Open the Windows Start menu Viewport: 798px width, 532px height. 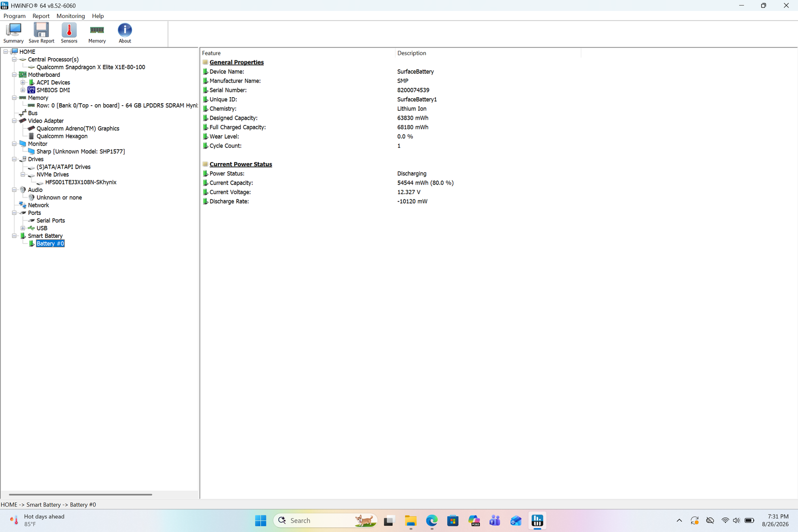click(x=260, y=521)
